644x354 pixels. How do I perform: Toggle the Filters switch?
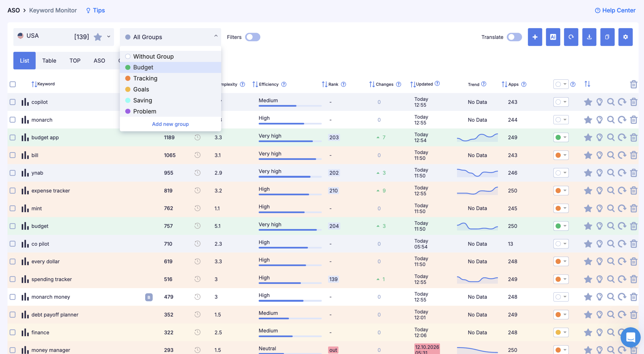(x=253, y=37)
